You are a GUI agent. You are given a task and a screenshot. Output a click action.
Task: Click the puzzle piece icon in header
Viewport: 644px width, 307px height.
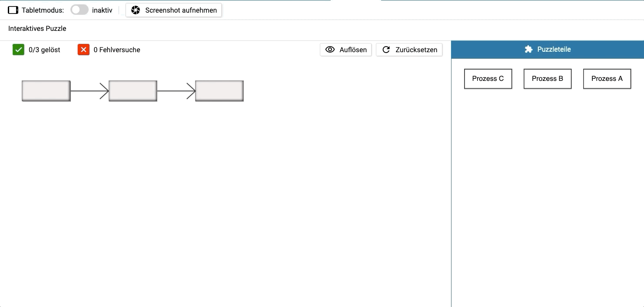[528, 49]
